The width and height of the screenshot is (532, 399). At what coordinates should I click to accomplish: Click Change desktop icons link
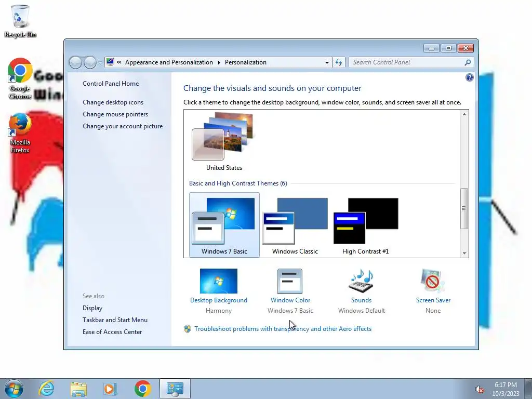pos(113,102)
